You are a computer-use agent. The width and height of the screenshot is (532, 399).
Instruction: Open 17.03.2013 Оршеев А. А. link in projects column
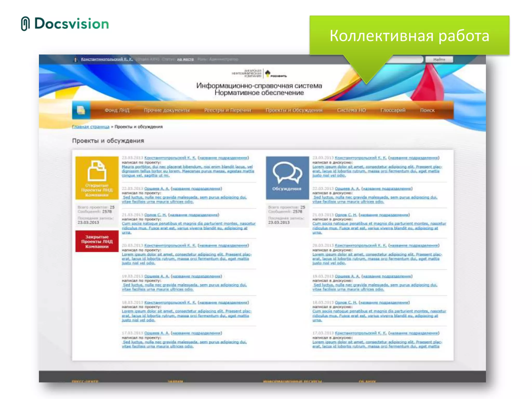157,333
